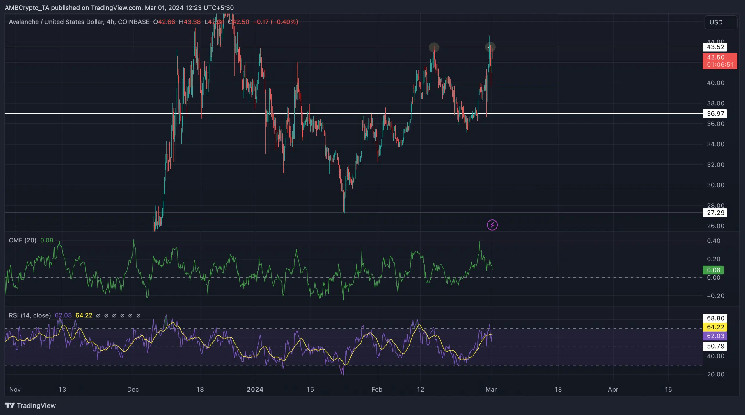Click the TradingView logo icon
This screenshot has width=745, height=415.
(9, 406)
